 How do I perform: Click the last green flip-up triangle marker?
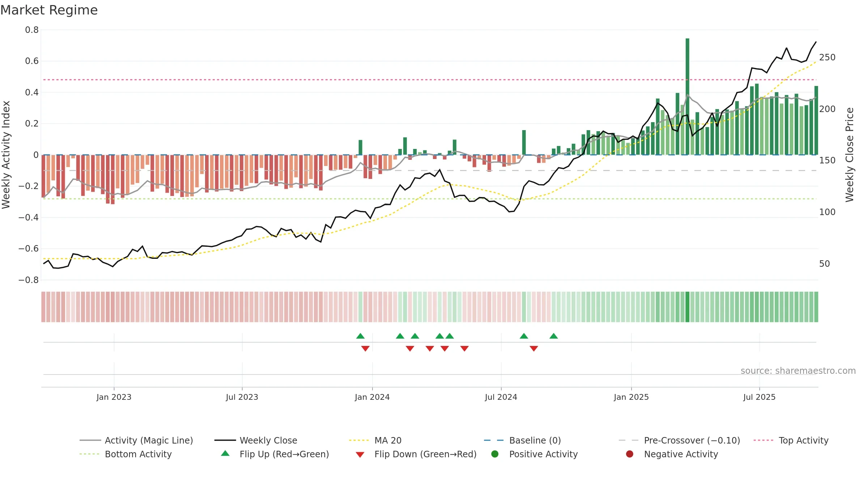[x=553, y=336]
